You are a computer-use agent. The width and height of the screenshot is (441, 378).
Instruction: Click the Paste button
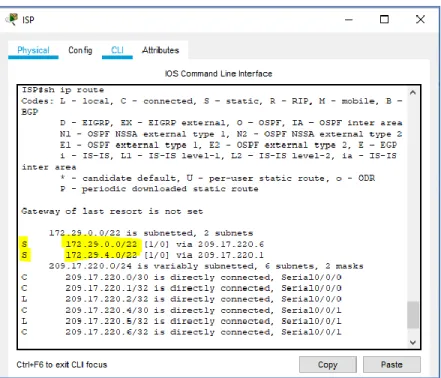pyautogui.click(x=392, y=365)
